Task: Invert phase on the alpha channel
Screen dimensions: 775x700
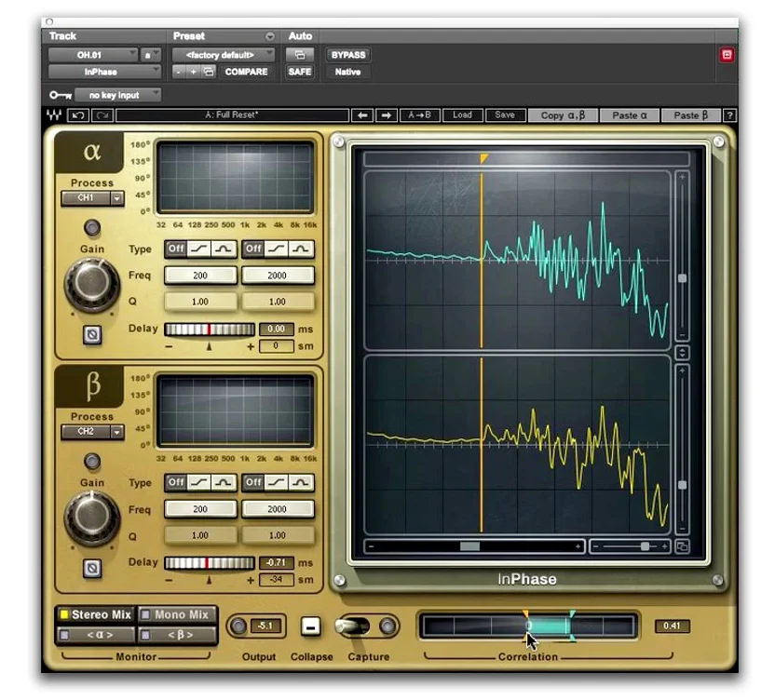Action: coord(92,334)
